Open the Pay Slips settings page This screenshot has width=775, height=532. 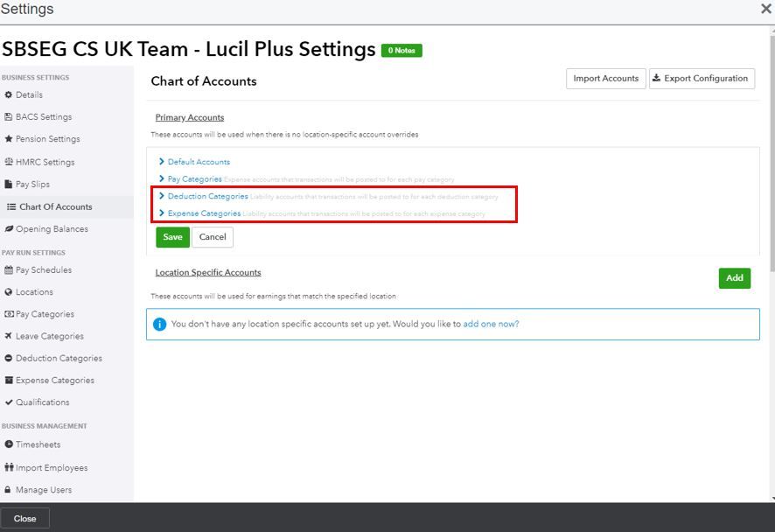[32, 185]
